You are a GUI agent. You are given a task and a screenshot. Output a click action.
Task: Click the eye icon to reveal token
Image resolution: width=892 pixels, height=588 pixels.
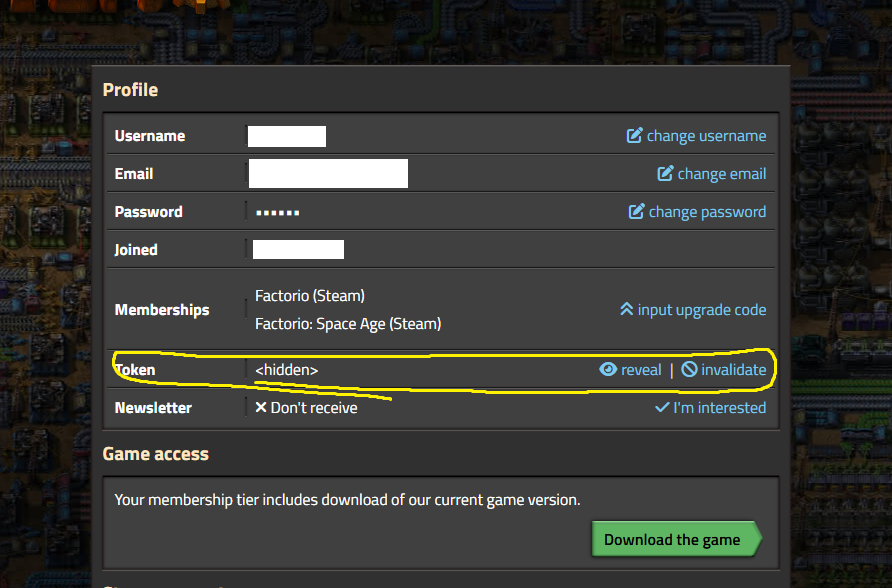pyautogui.click(x=608, y=370)
